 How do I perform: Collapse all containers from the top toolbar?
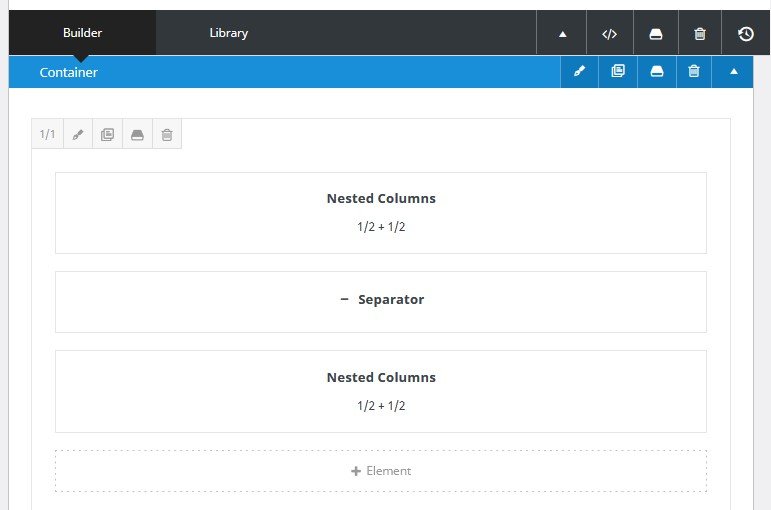click(x=562, y=33)
